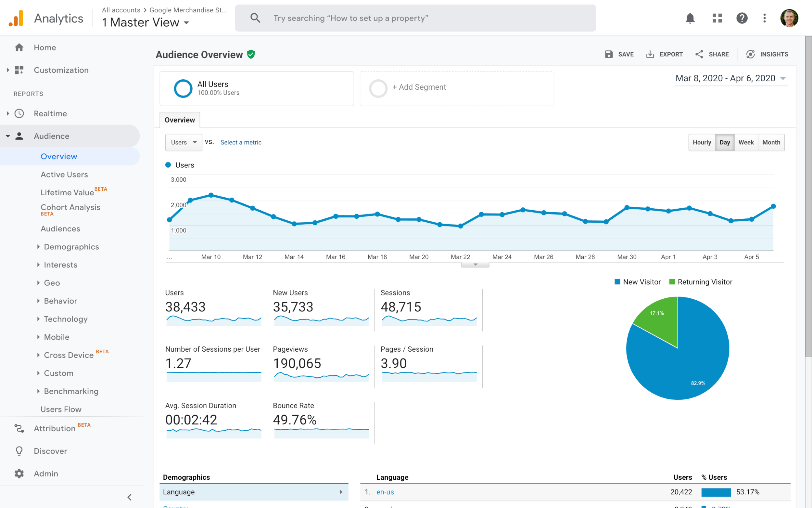Open the Help icon

tap(742, 18)
